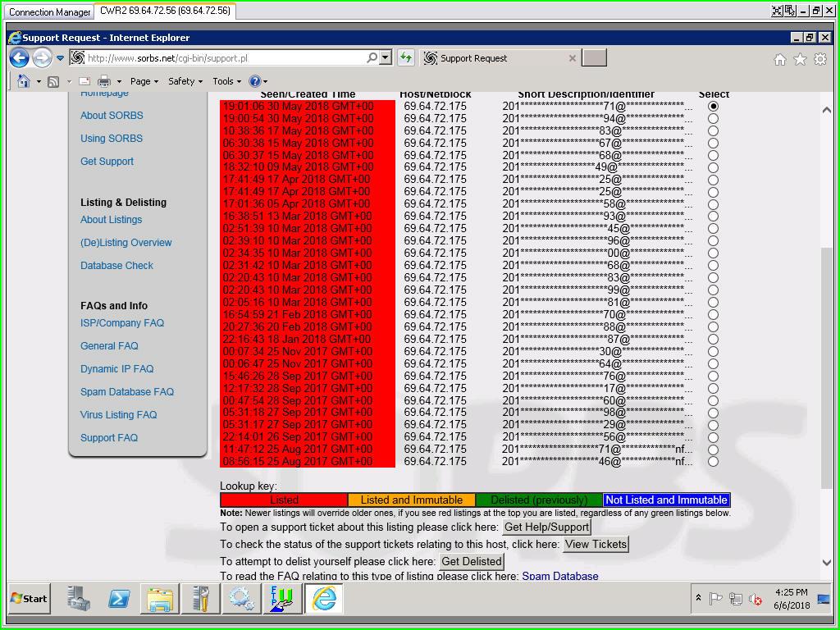Click the server-with-wrench taskbar icon
Image resolution: width=840 pixels, height=630 pixels.
[x=201, y=598]
